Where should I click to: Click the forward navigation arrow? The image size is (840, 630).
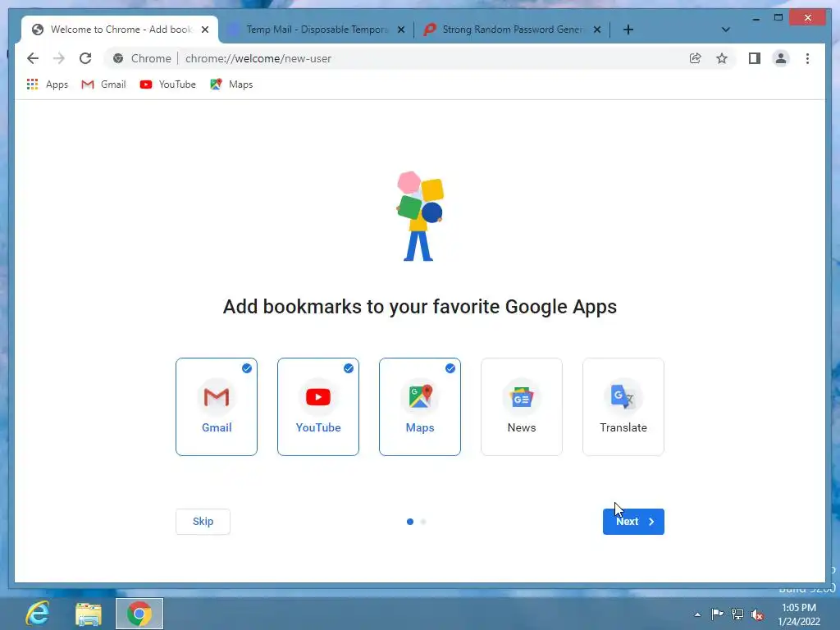[x=59, y=58]
